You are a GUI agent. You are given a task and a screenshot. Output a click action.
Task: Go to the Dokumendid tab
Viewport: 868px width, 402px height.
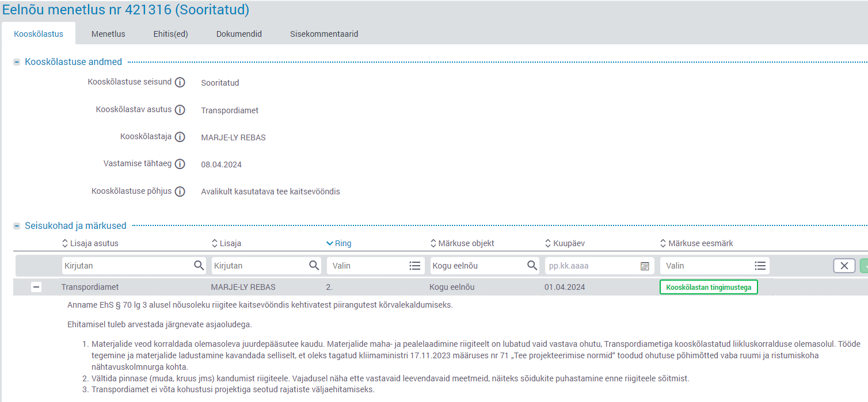[x=239, y=34]
